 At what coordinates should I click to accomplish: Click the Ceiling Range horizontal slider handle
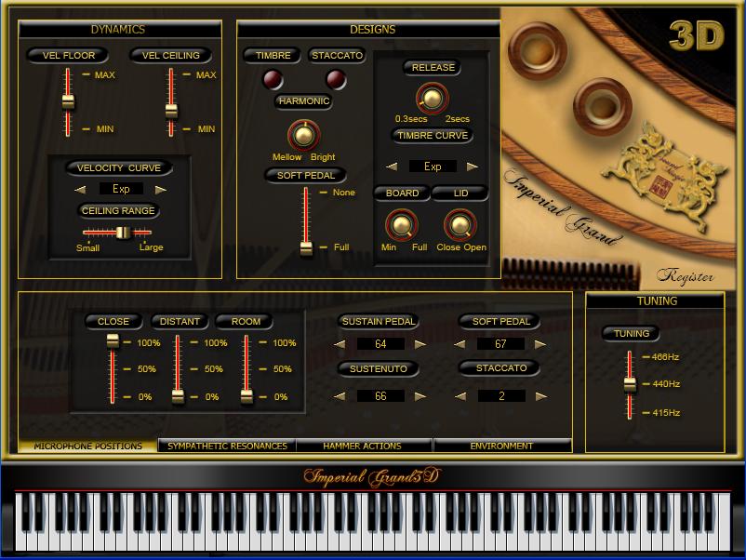[x=123, y=233]
